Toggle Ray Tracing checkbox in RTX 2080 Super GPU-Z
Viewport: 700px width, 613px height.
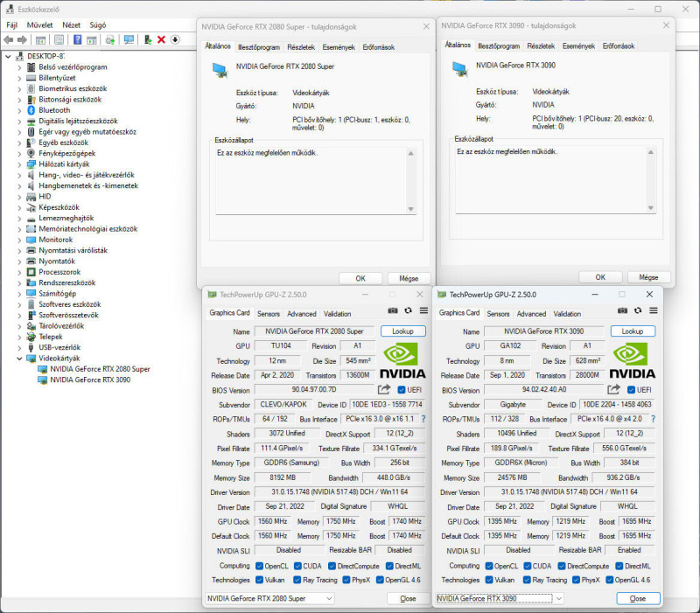[x=297, y=580]
